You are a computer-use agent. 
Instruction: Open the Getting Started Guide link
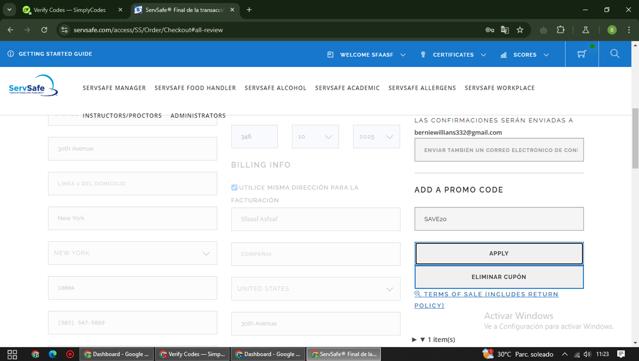coord(55,54)
